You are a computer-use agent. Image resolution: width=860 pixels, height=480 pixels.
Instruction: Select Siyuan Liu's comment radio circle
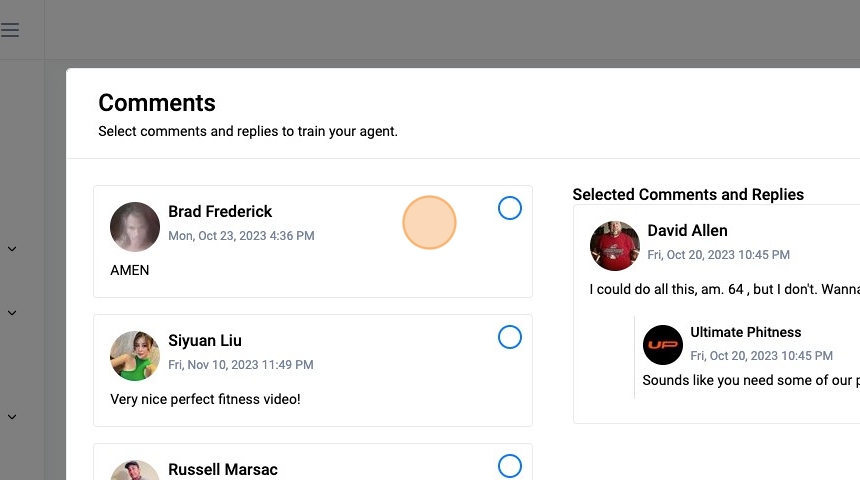(510, 337)
